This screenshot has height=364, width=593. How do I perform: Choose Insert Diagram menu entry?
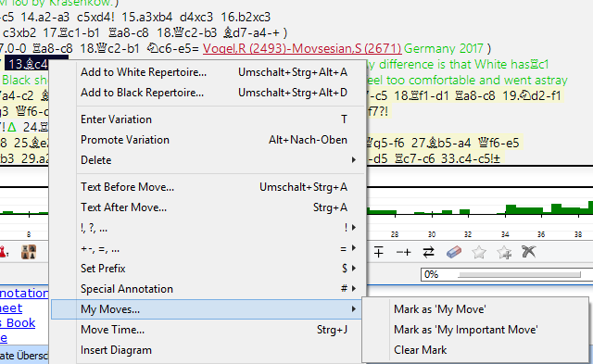[214, 350]
